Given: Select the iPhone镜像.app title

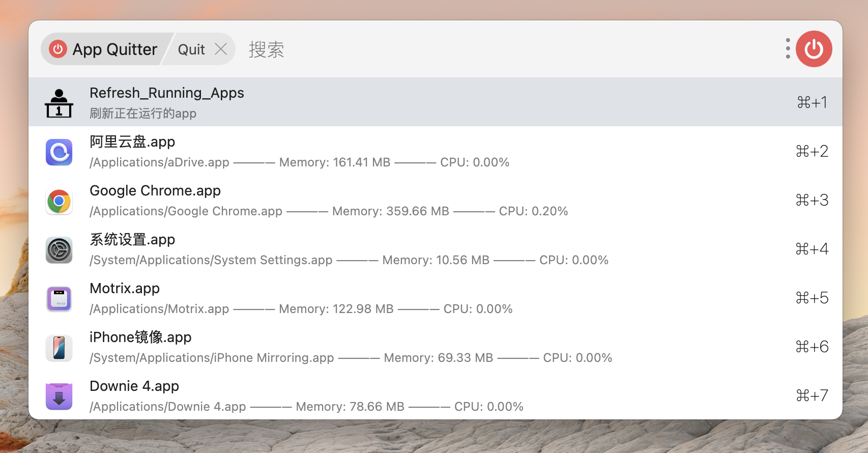Looking at the screenshot, I should [x=140, y=337].
